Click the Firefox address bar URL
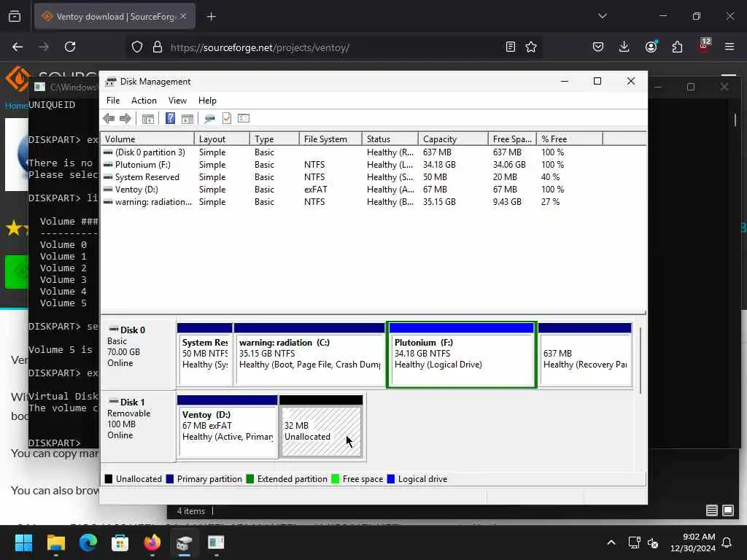The image size is (747, 560). (x=260, y=47)
